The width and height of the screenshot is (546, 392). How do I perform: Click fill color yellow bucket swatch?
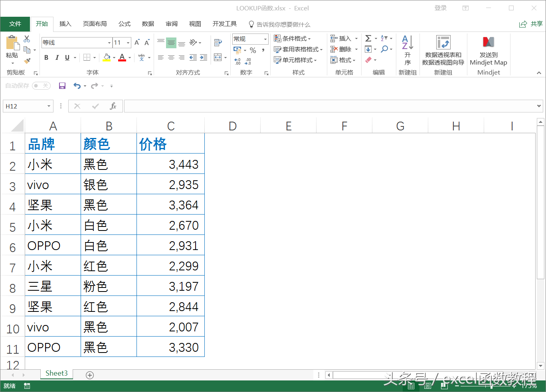coord(107,58)
